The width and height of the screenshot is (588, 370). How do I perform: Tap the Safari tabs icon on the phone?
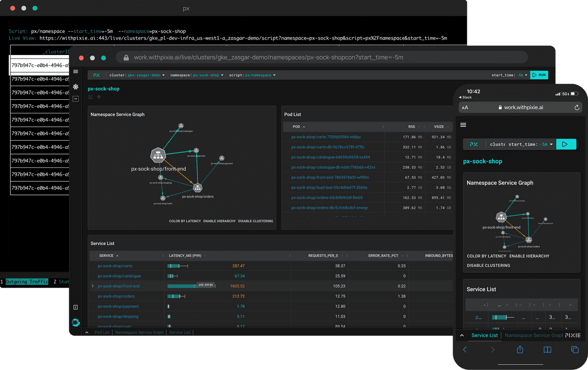pos(575,350)
